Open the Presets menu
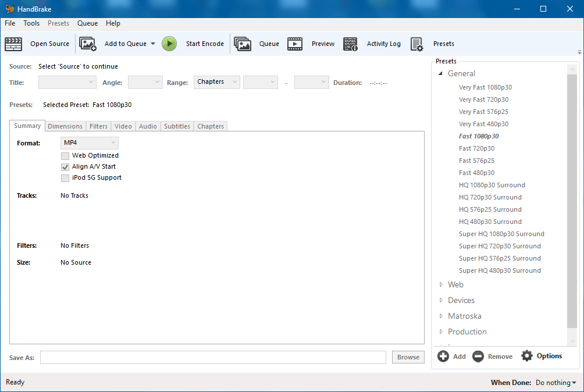 pyautogui.click(x=59, y=23)
